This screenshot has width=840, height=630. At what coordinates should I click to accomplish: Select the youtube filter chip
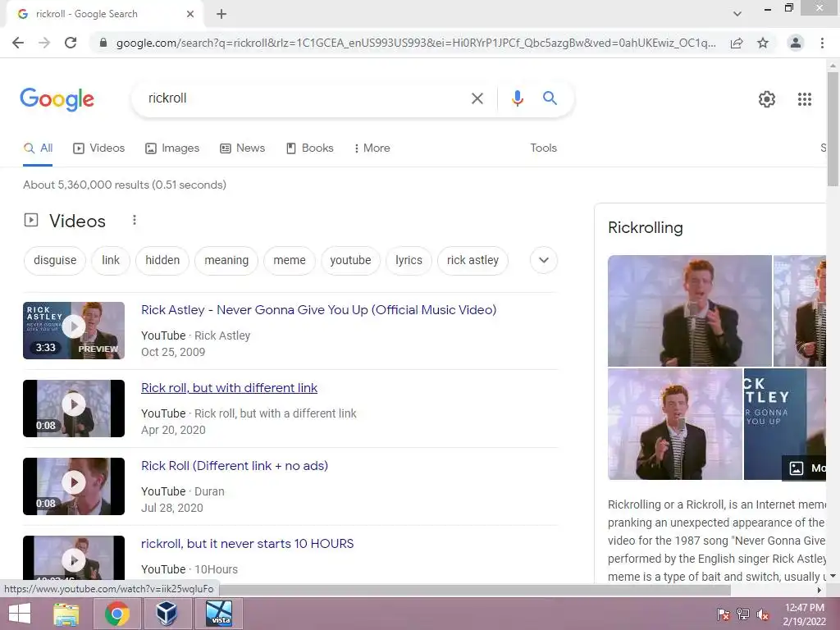[350, 260]
